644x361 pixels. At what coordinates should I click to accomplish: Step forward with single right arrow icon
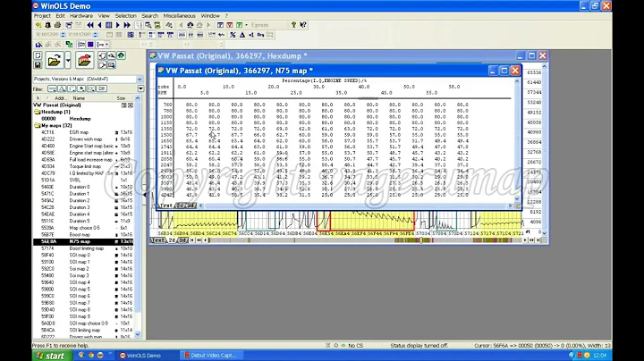click(x=118, y=25)
